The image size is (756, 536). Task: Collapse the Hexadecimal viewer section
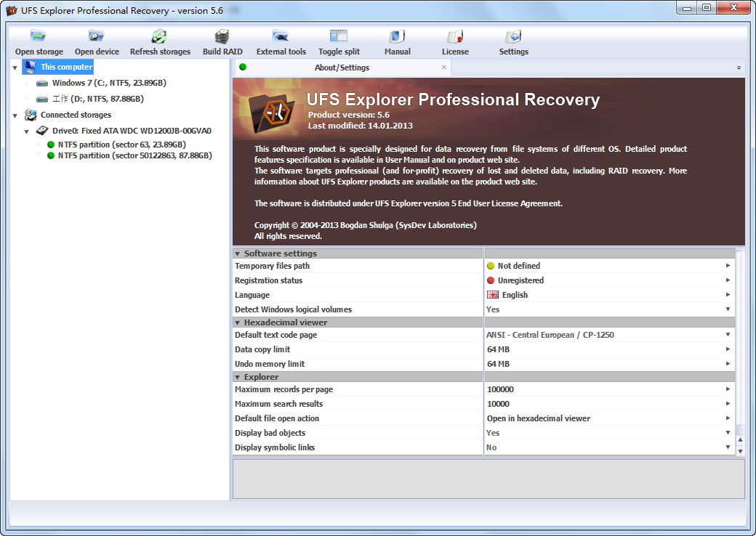pos(237,322)
